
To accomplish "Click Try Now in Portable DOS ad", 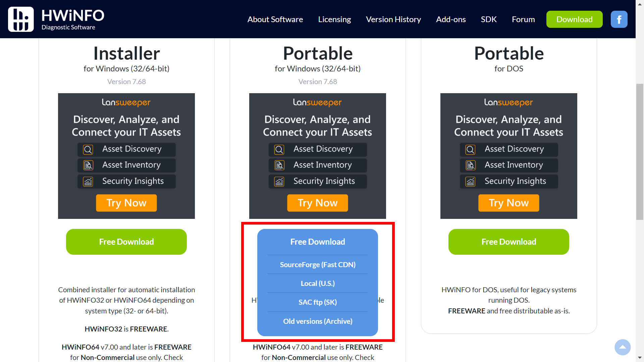I will pyautogui.click(x=509, y=203).
